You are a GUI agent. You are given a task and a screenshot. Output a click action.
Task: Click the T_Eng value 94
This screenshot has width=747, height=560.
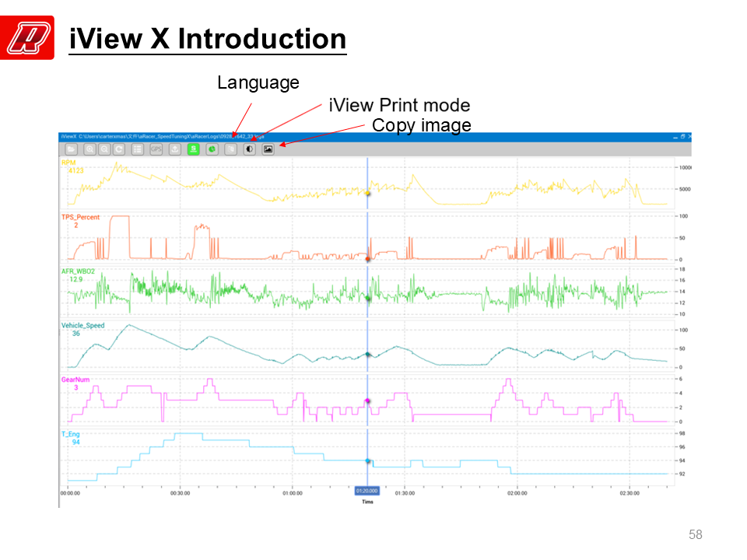[75, 443]
